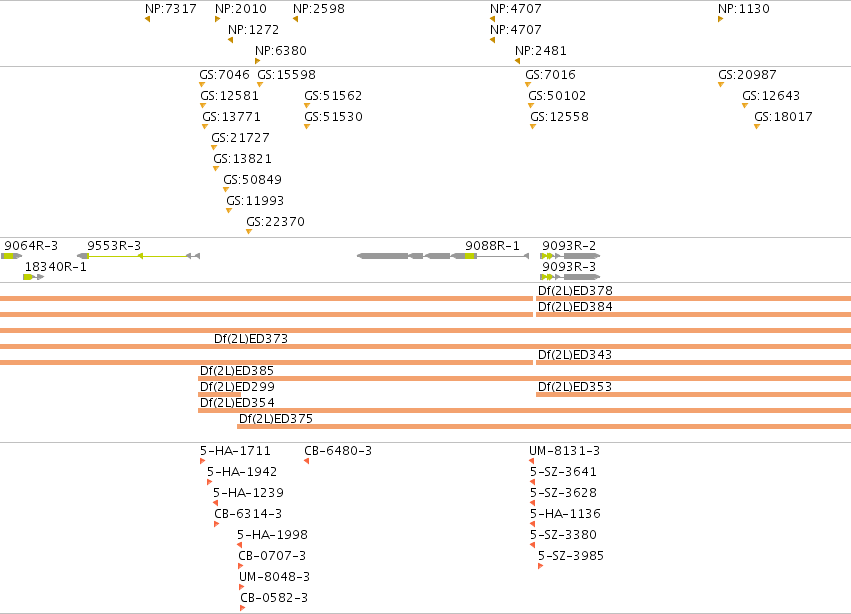
Task: Click the 5-HA-1239 insertion arrow
Action: [215, 503]
